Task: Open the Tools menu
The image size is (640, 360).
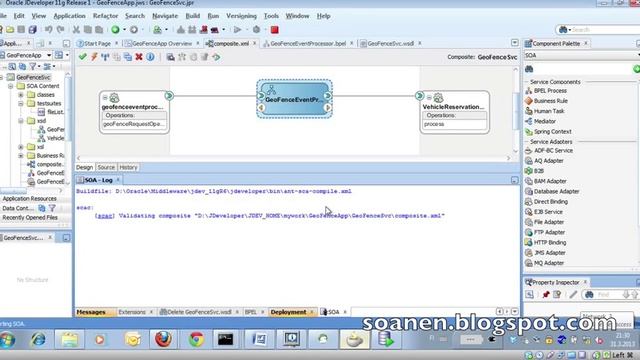Action: coord(271,16)
